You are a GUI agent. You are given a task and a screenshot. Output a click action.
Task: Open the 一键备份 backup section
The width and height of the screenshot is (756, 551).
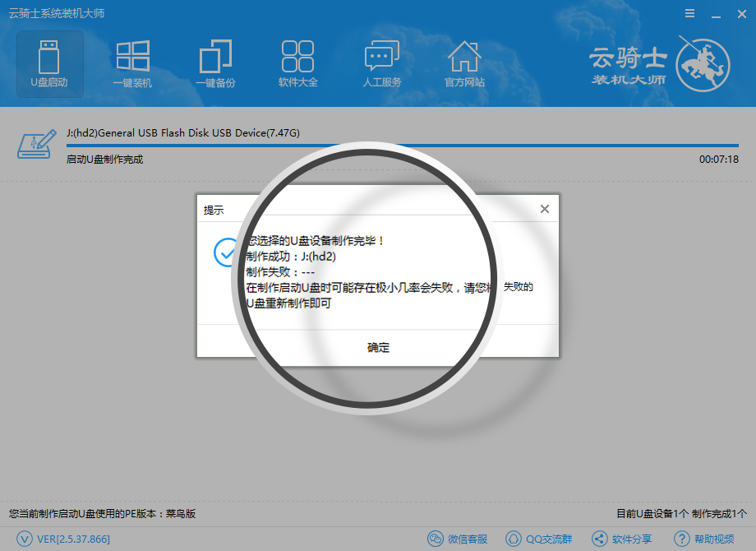pyautogui.click(x=215, y=64)
